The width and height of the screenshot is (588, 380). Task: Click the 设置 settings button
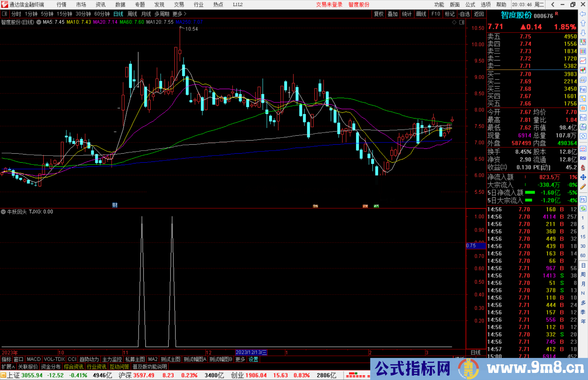pyautogui.click(x=253, y=359)
